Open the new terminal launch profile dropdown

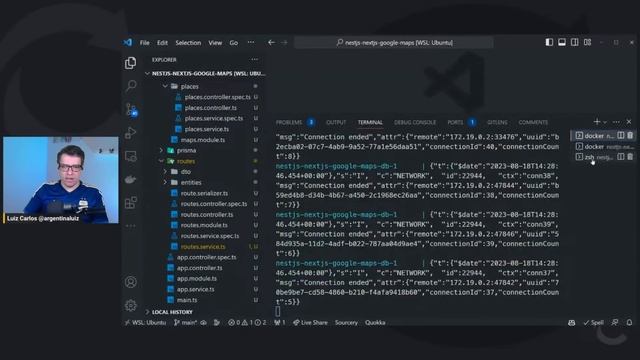tap(605, 122)
